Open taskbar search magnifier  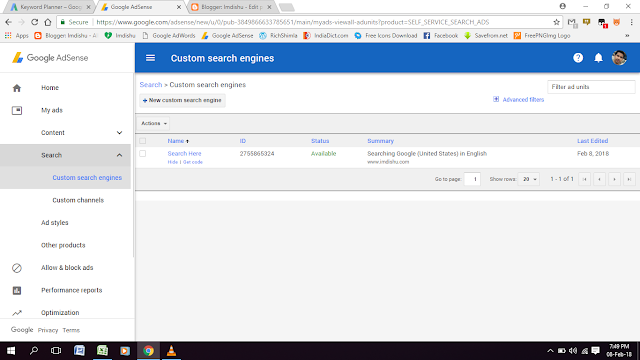pos(34,351)
